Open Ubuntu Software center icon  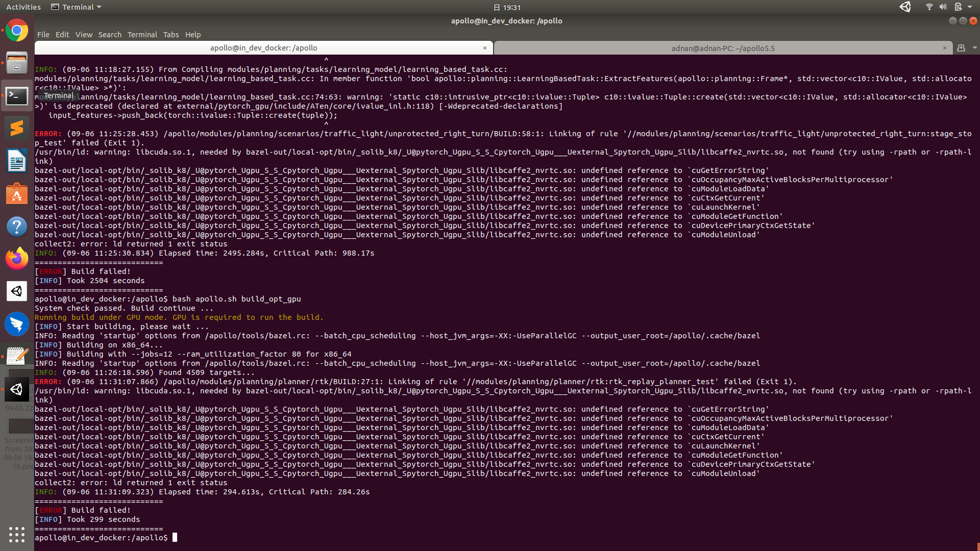pyautogui.click(x=17, y=194)
